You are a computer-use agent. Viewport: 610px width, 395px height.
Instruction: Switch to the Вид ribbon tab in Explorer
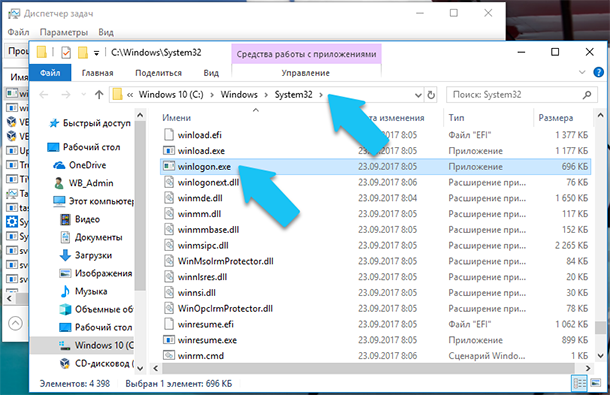click(211, 73)
